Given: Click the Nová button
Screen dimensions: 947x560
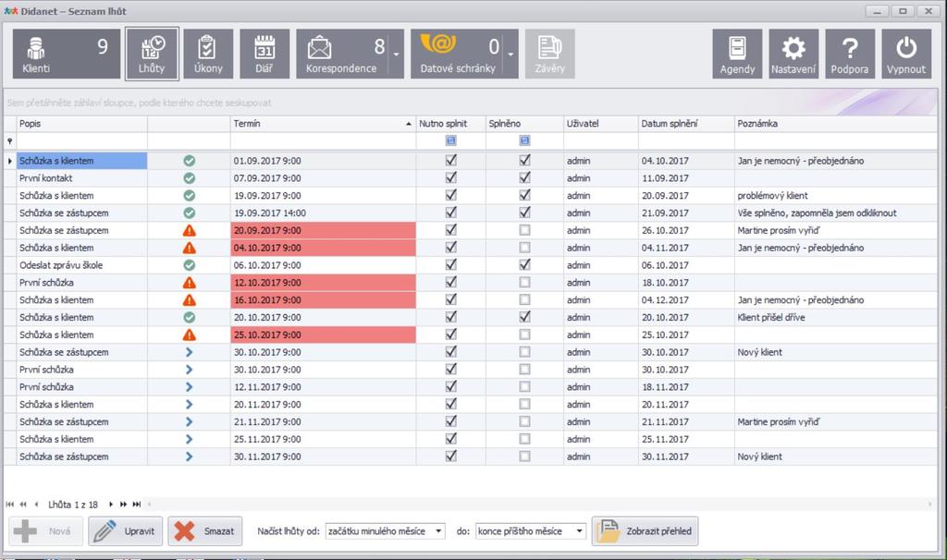Looking at the screenshot, I should (x=46, y=531).
